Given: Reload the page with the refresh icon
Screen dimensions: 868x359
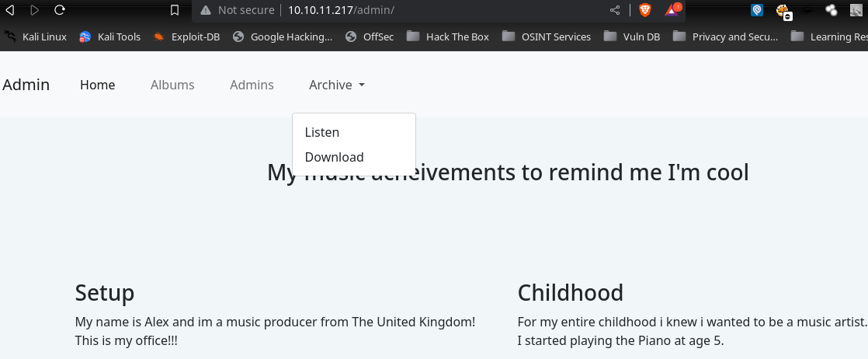Looking at the screenshot, I should point(61,10).
